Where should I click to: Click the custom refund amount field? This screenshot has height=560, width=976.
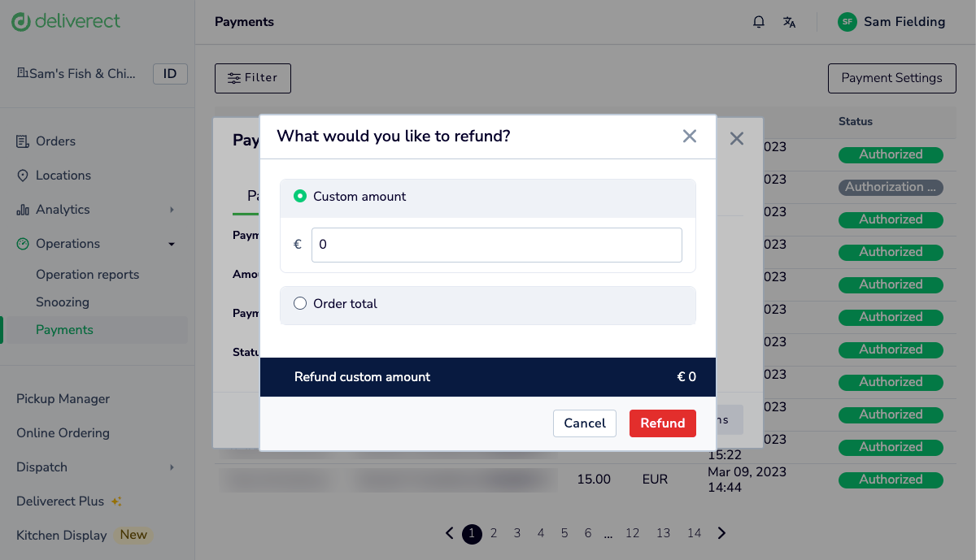coord(497,245)
